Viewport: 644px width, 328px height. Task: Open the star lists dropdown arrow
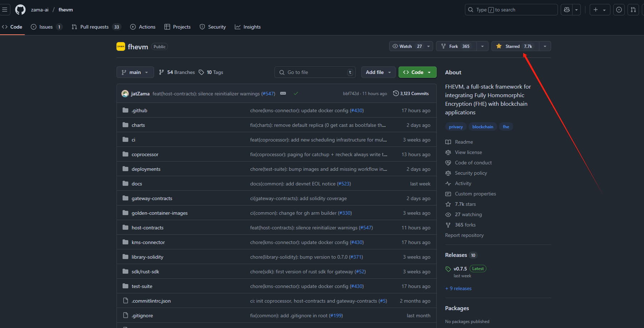tap(545, 46)
